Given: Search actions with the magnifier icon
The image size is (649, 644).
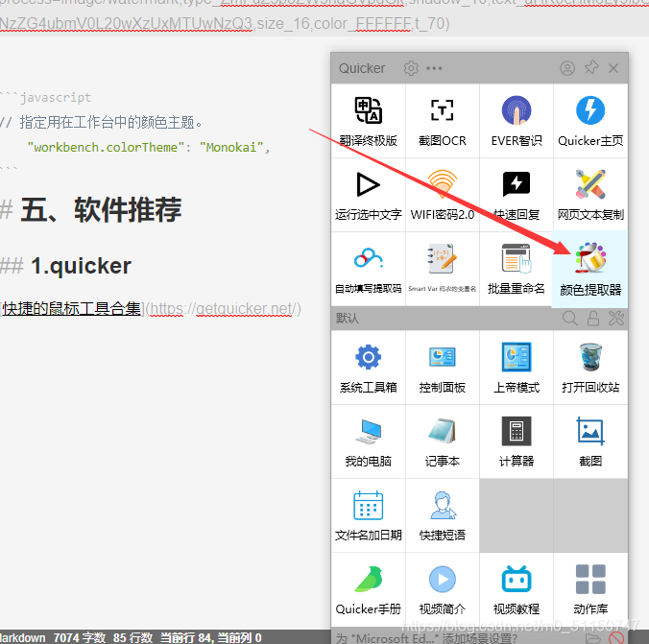Looking at the screenshot, I should pyautogui.click(x=570, y=319).
